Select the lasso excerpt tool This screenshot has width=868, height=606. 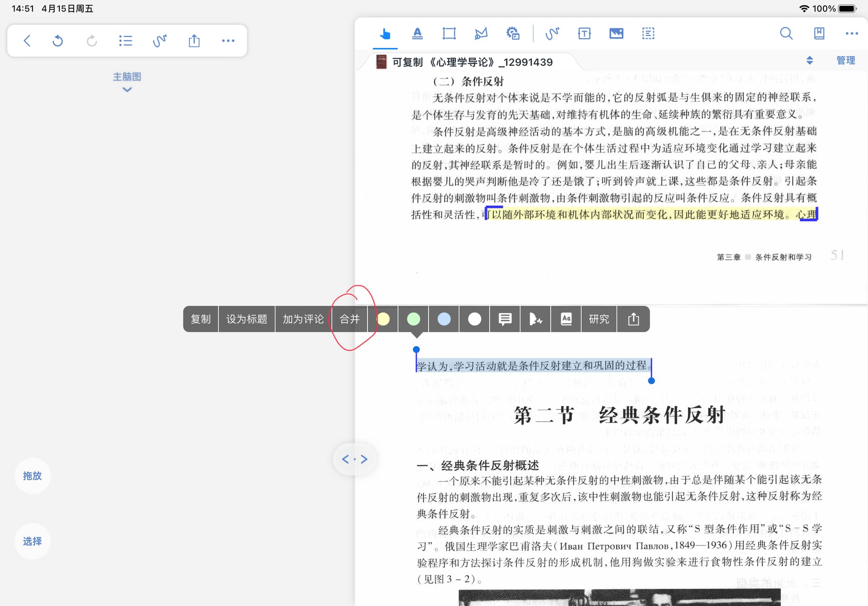pos(481,34)
